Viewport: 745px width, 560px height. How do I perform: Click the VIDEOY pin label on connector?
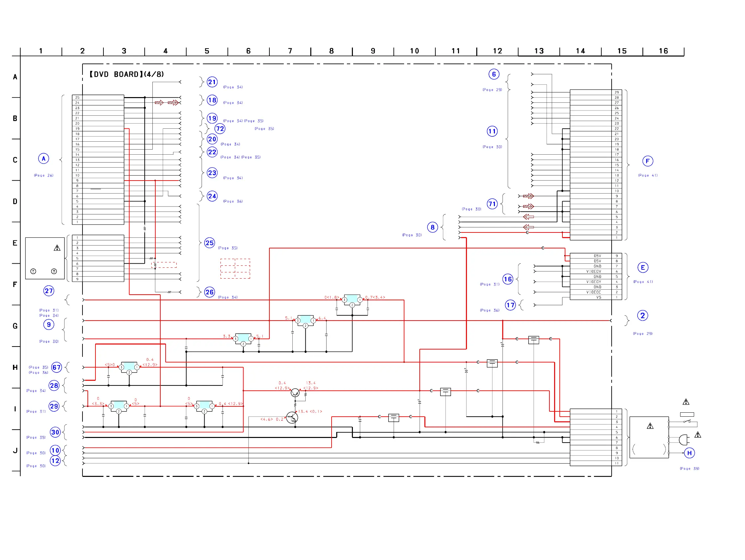(593, 282)
